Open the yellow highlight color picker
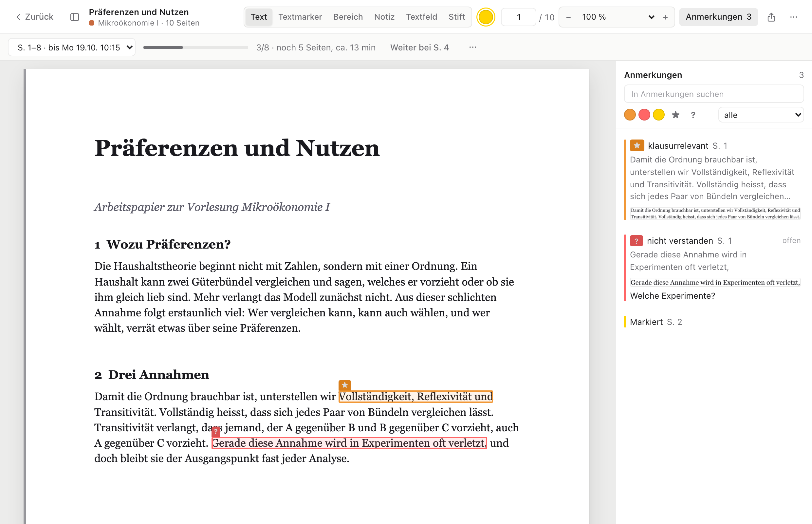 click(x=485, y=17)
